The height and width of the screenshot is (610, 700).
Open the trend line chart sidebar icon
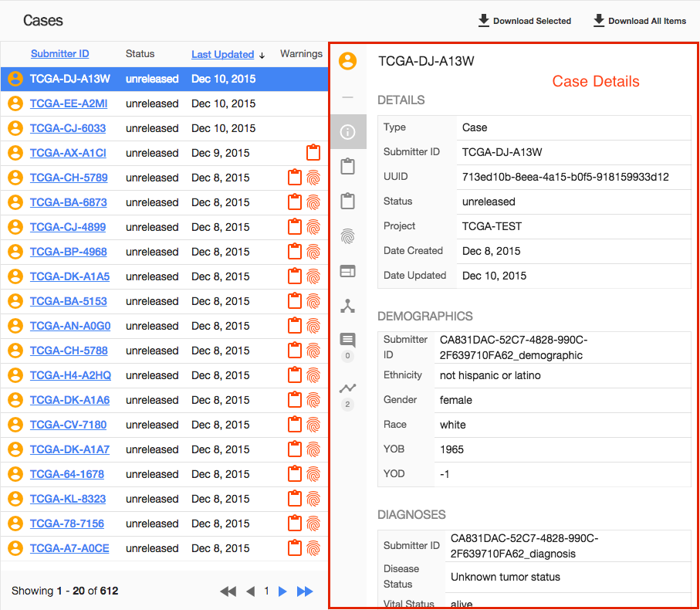[347, 388]
